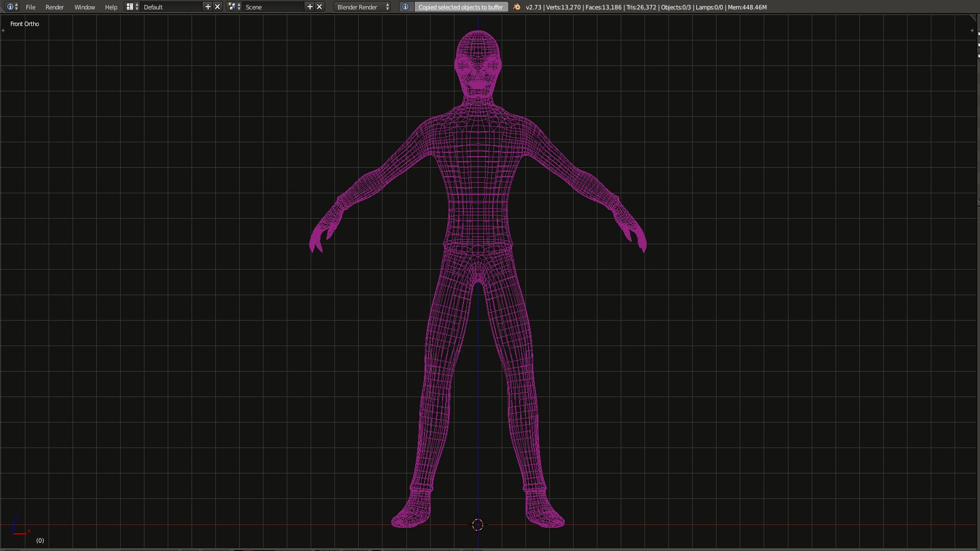Open the File menu
Viewport: 980px width, 551px height.
31,7
